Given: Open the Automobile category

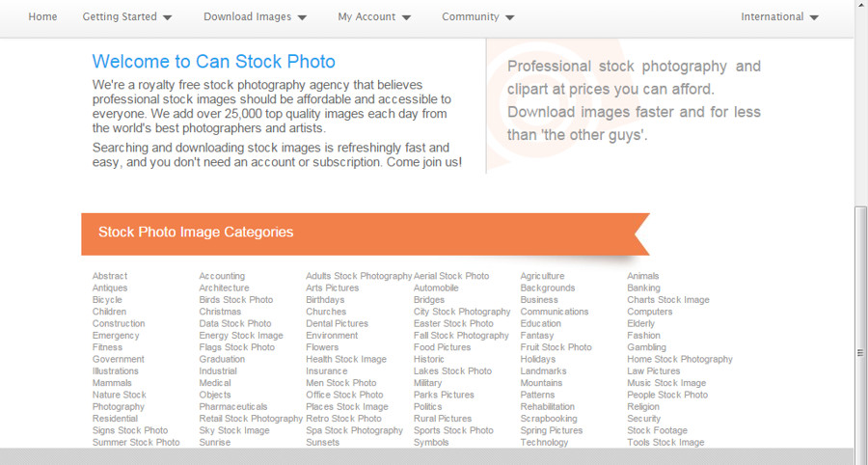Looking at the screenshot, I should point(436,287).
